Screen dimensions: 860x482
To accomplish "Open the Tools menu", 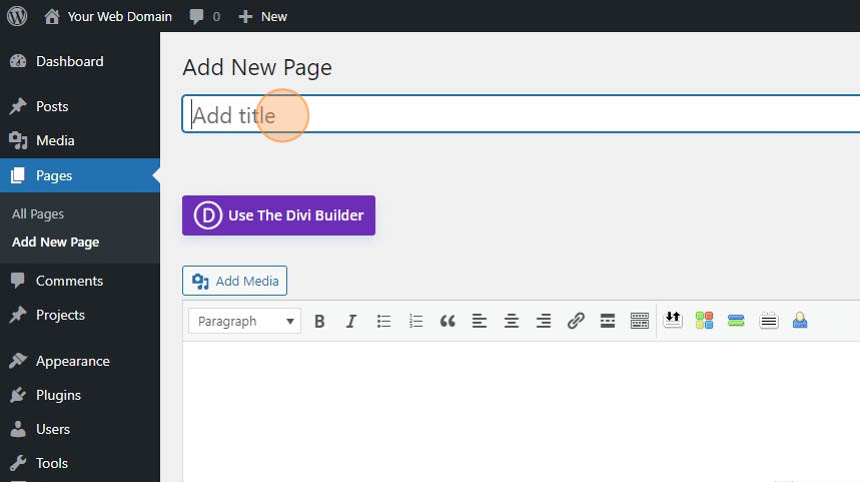I will pyautogui.click(x=52, y=463).
